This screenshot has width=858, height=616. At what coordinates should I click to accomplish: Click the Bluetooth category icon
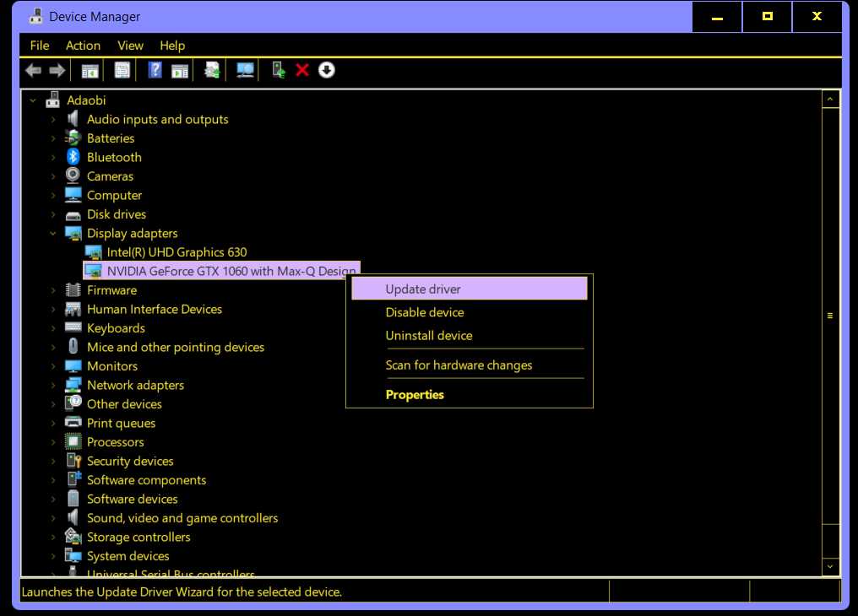[73, 157]
